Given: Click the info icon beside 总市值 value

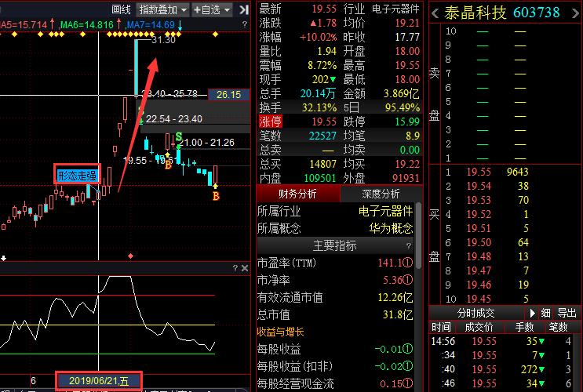Looking at the screenshot, I should pos(406,315).
